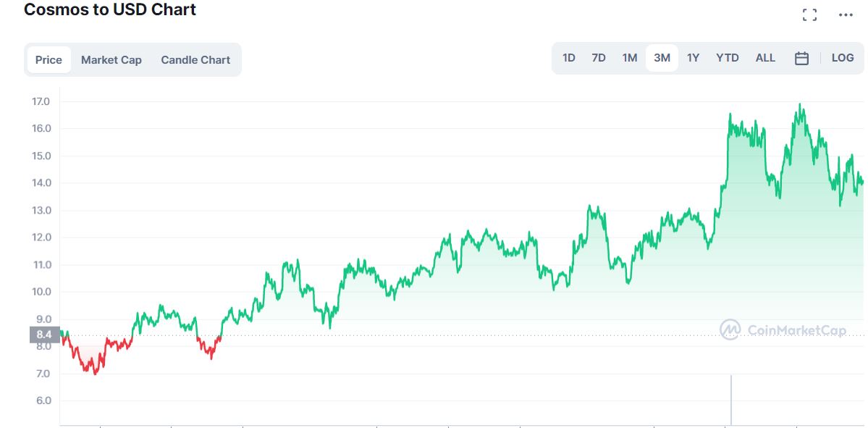This screenshot has width=868, height=428.
Task: Click the 13.0 y-axis label
Action: point(41,211)
